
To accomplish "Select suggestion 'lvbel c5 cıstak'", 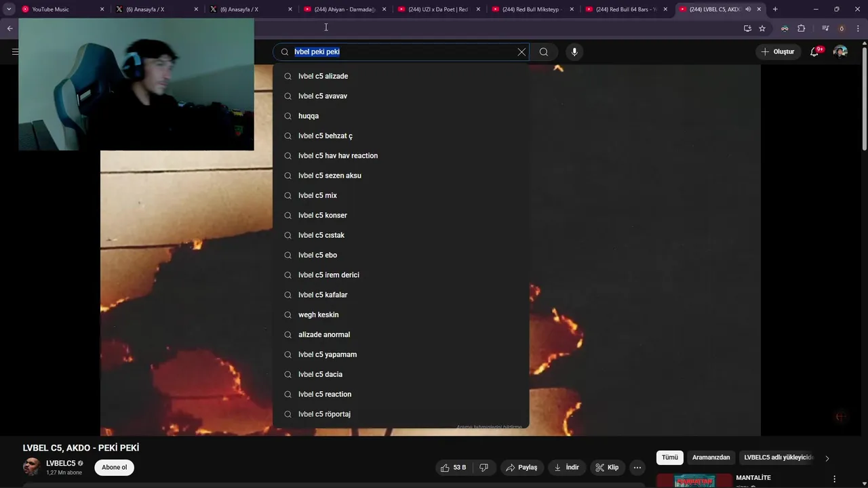I will (401, 235).
